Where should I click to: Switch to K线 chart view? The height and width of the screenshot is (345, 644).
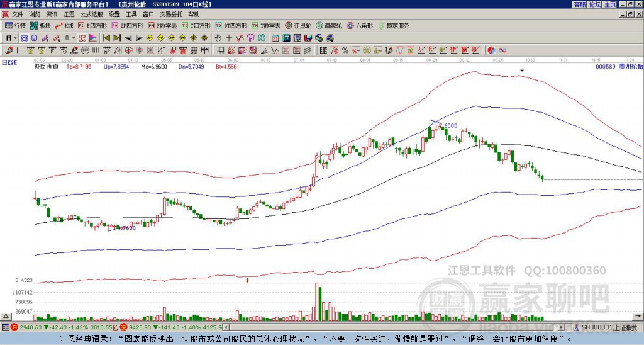click(x=64, y=25)
